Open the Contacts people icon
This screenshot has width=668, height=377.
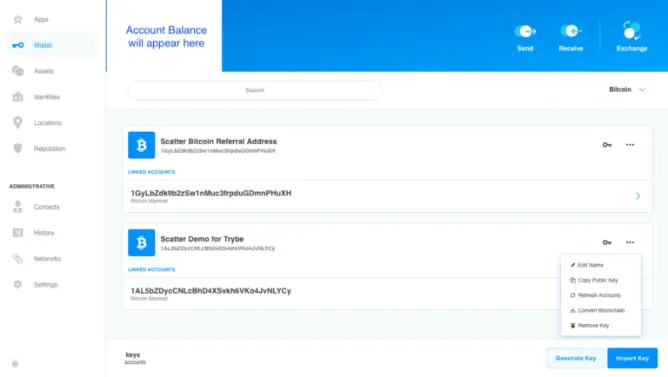tap(18, 207)
